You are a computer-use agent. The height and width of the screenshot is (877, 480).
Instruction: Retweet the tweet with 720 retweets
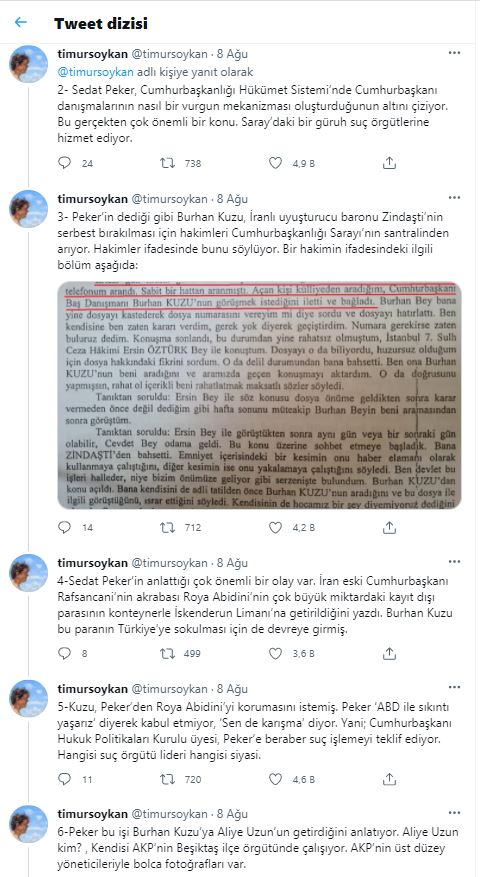pos(167,779)
